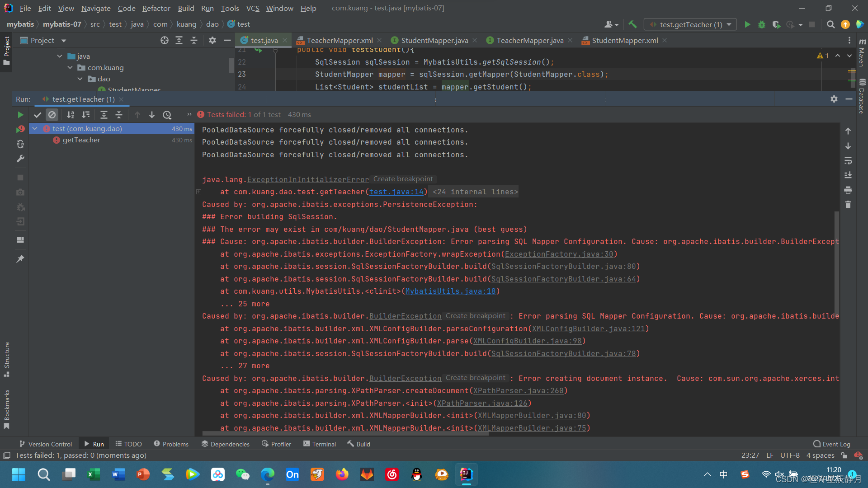The height and width of the screenshot is (488, 868).
Task: Click the Debug bug icon
Action: click(762, 24)
